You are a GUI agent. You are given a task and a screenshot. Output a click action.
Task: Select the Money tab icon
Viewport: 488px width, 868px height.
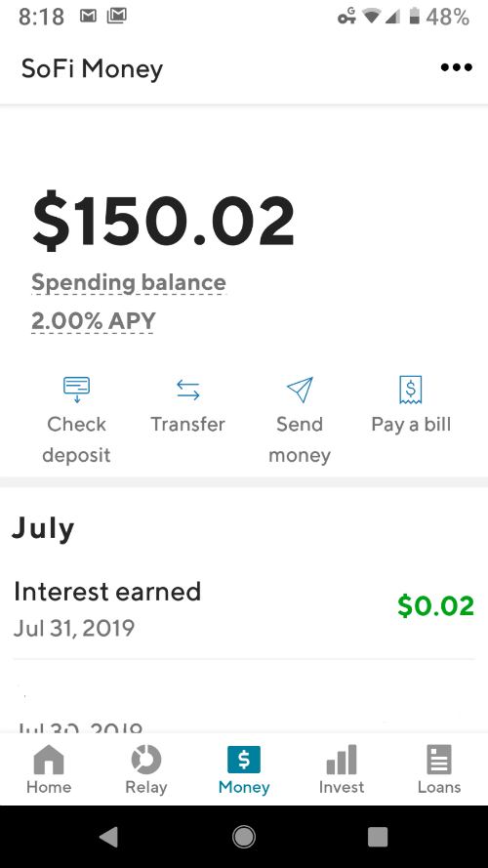244,760
